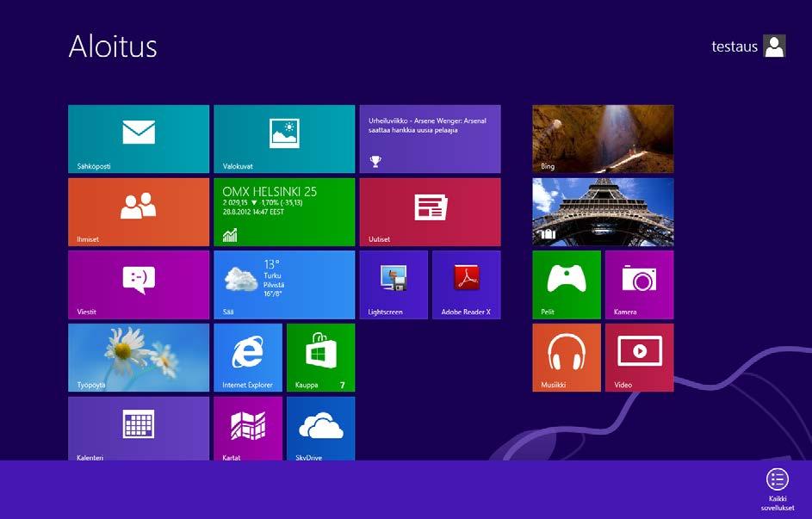Click the testaus user account
The image size is (812, 519).
click(x=749, y=46)
